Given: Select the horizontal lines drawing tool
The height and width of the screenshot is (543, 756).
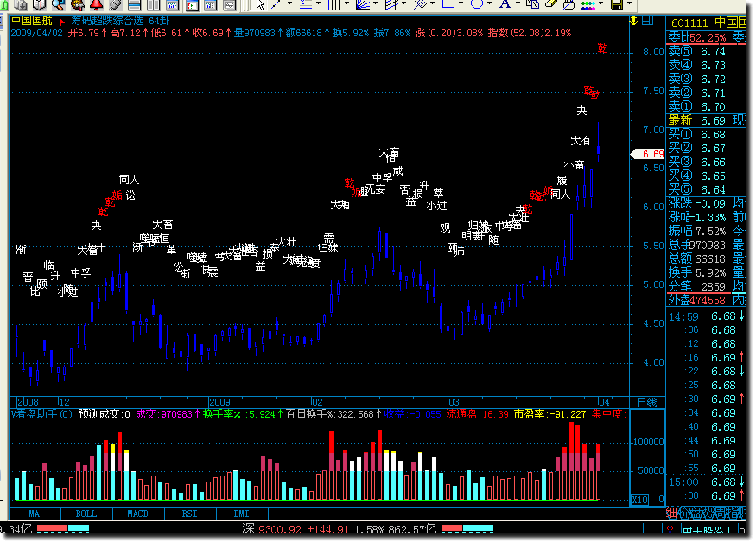Looking at the screenshot, I should (x=306, y=5).
